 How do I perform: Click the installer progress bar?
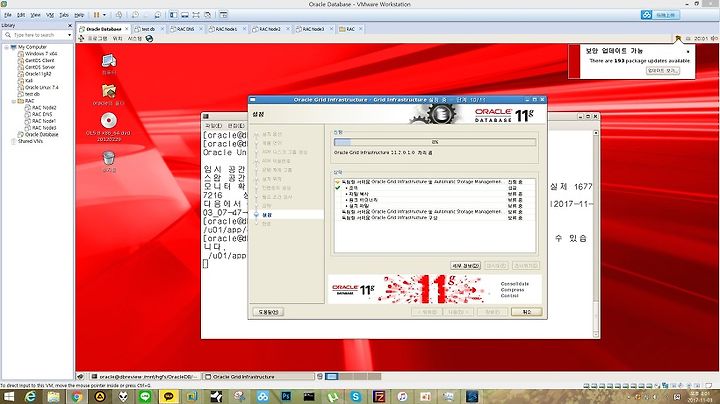coord(434,142)
